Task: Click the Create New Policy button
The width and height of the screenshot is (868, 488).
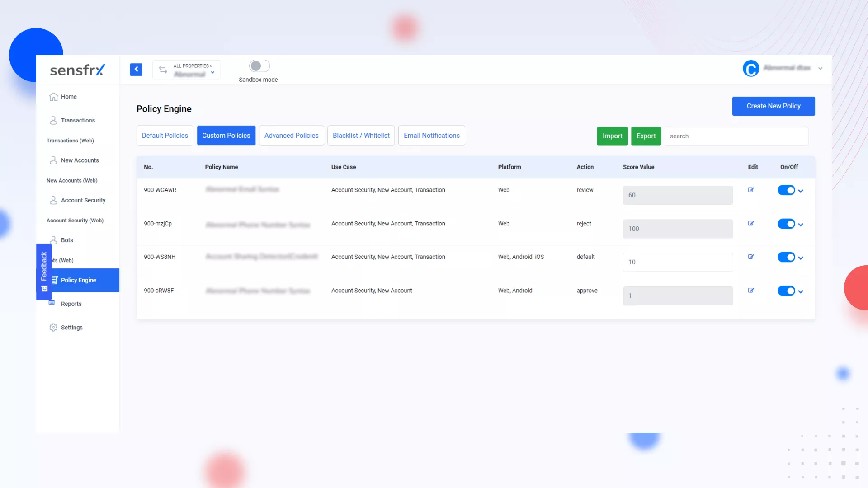Action: [773, 106]
